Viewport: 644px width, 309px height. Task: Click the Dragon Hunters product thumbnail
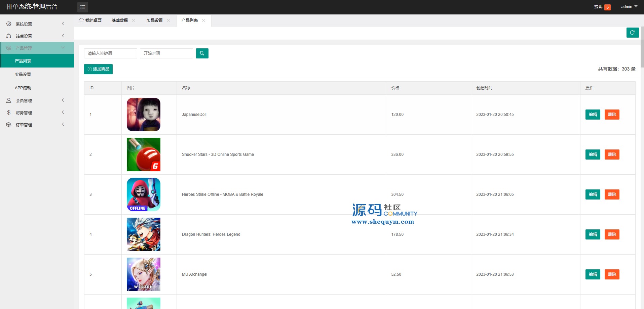pos(144,234)
